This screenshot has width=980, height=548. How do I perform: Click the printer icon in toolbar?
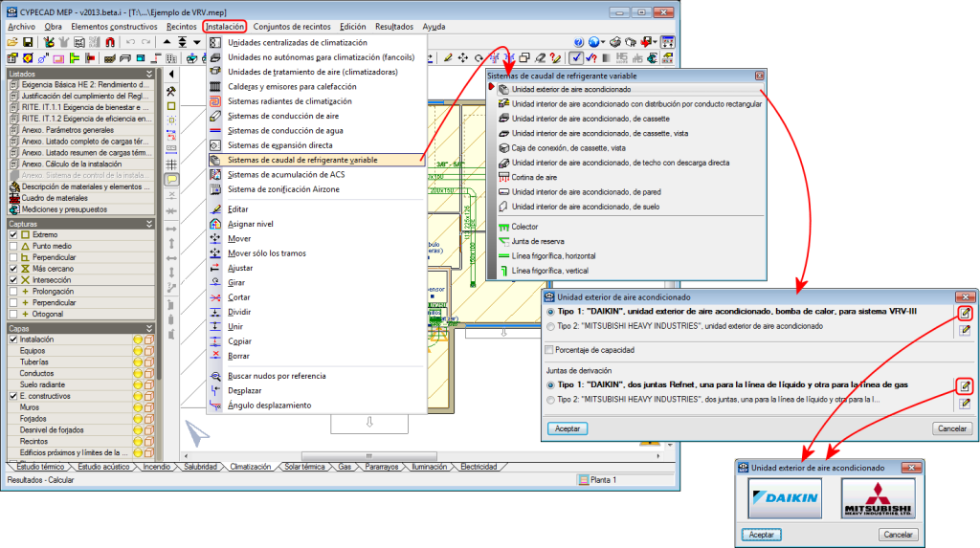(615, 42)
